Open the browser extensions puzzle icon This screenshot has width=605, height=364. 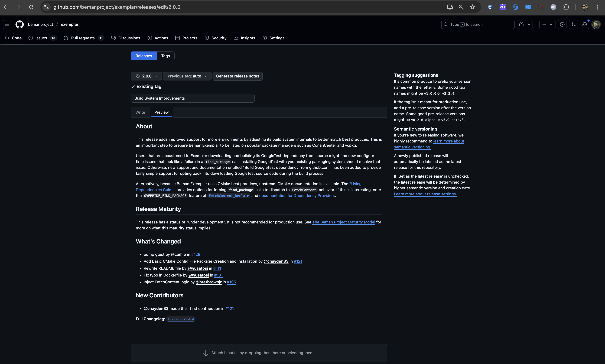[x=566, y=7]
